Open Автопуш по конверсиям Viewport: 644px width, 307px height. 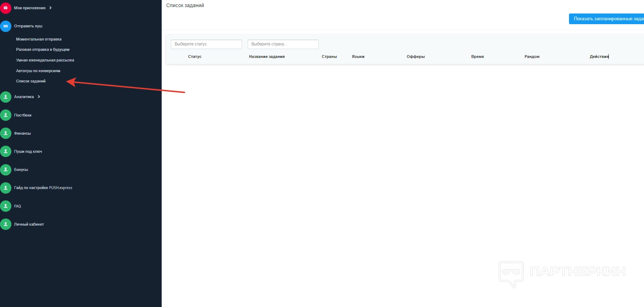(38, 71)
